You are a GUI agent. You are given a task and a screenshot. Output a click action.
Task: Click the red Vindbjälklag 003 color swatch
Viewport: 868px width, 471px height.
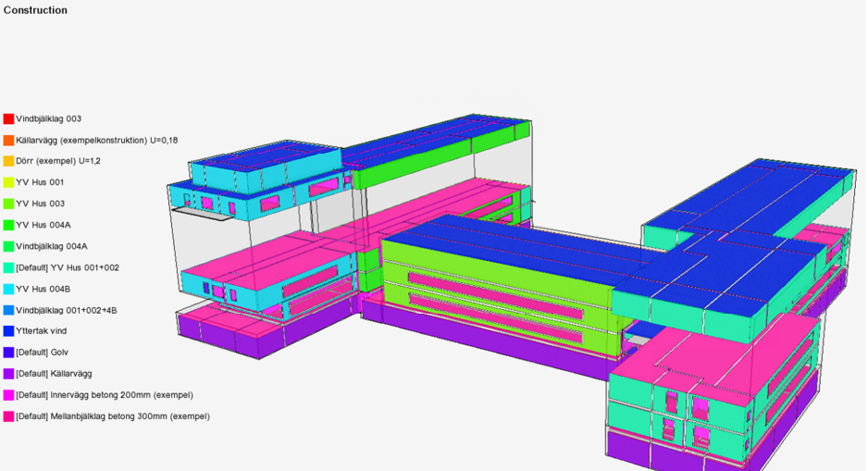pyautogui.click(x=8, y=119)
